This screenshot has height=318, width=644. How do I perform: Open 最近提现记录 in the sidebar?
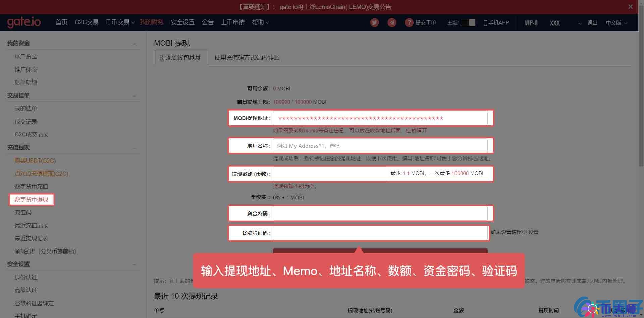pos(32,238)
